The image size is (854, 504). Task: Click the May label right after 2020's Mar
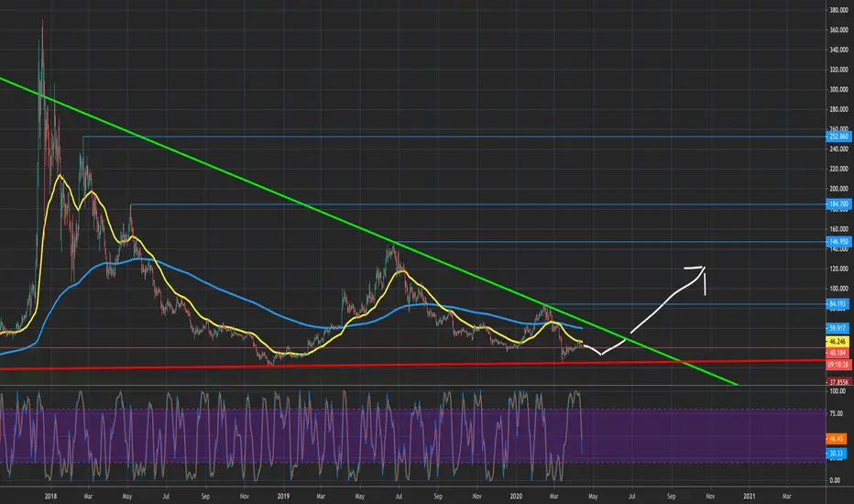pos(593,497)
